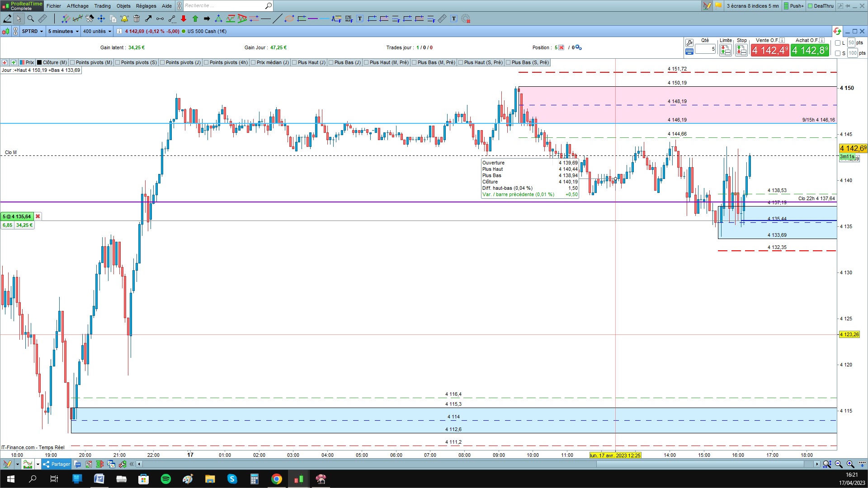Image resolution: width=868 pixels, height=488 pixels.
Task: Click the Partager share button
Action: 57,464
